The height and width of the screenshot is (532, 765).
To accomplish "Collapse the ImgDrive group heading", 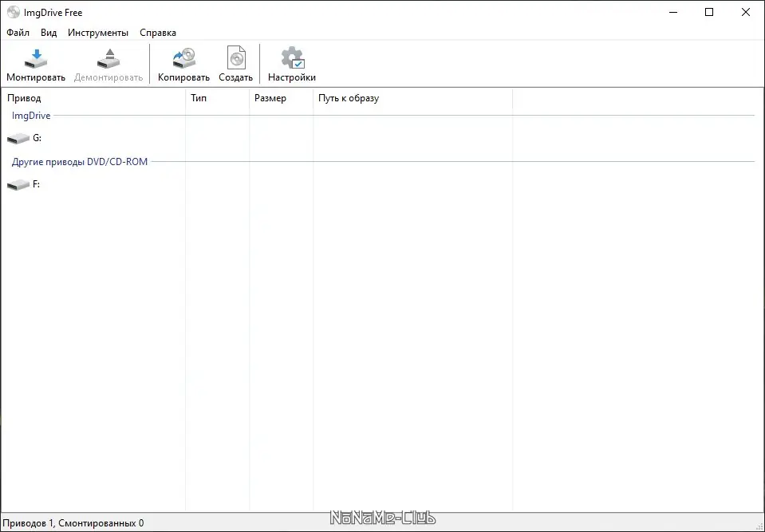I will click(31, 116).
